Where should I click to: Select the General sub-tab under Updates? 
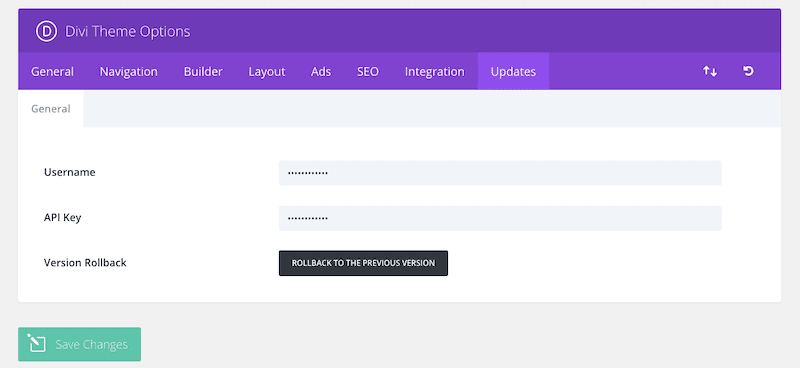click(x=51, y=109)
